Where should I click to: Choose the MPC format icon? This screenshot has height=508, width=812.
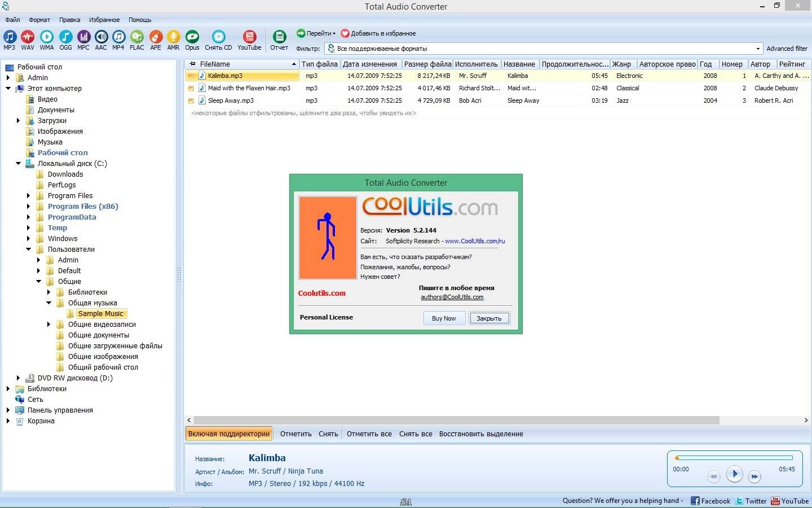(83, 40)
